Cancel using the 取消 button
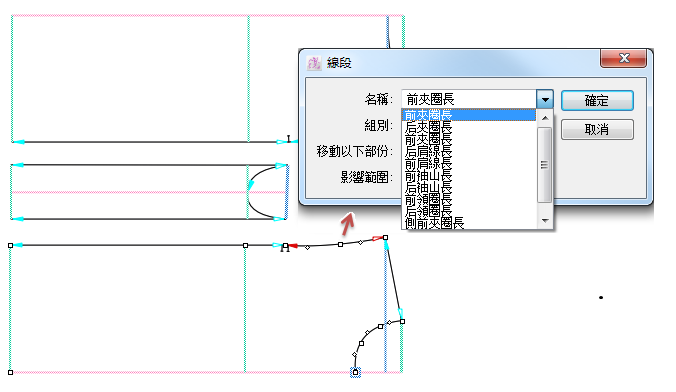This screenshot has width=676, height=392. coord(597,129)
